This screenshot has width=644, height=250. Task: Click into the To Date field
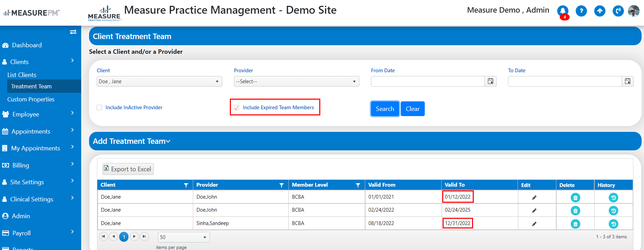click(565, 81)
